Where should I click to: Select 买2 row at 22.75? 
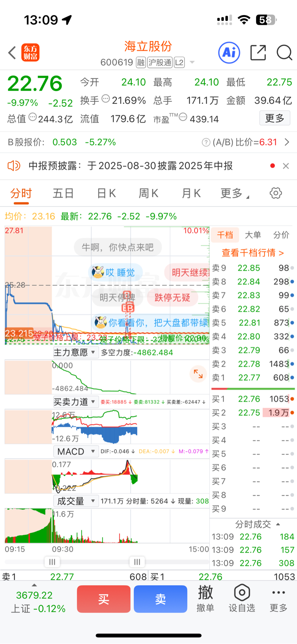[x=253, y=413]
